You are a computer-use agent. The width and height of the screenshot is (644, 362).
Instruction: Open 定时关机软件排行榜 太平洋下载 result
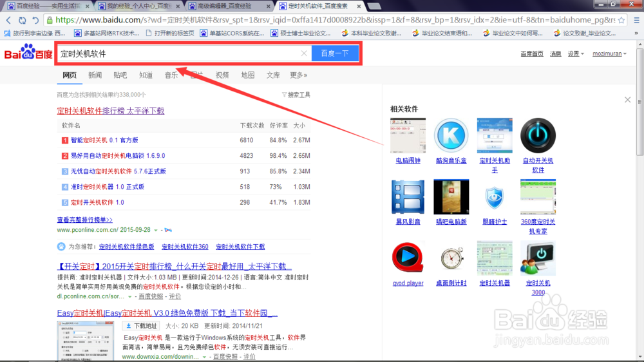click(x=111, y=111)
